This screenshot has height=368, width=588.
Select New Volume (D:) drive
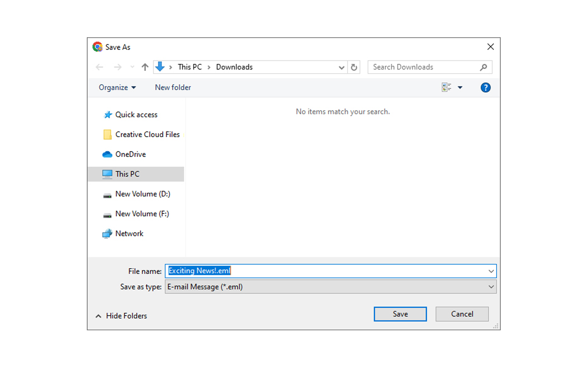(x=143, y=194)
